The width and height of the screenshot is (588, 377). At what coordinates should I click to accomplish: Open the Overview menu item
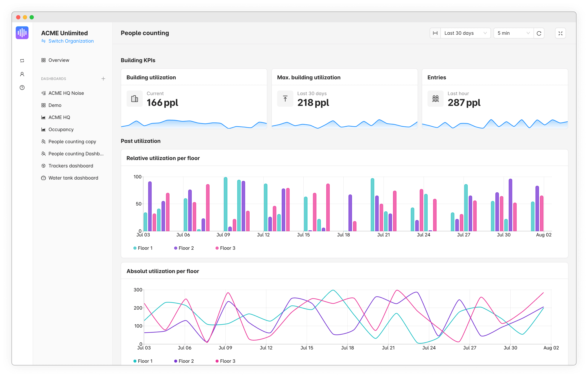(59, 60)
